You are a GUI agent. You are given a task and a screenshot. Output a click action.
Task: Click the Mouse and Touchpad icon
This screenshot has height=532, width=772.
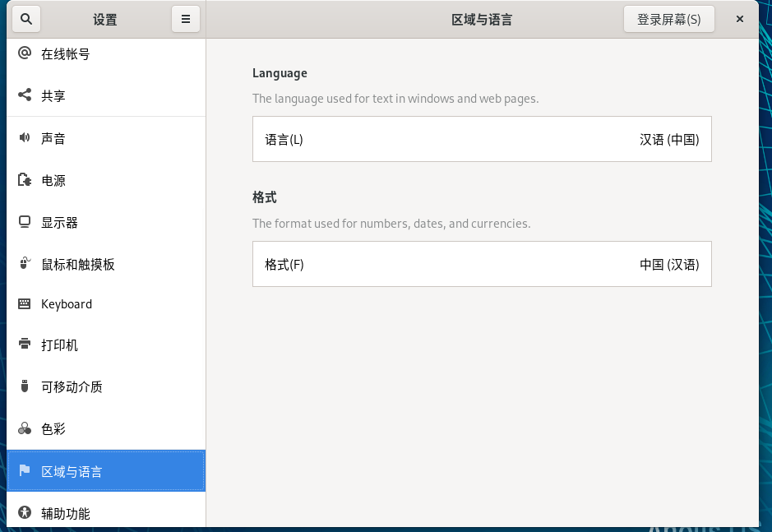25,264
